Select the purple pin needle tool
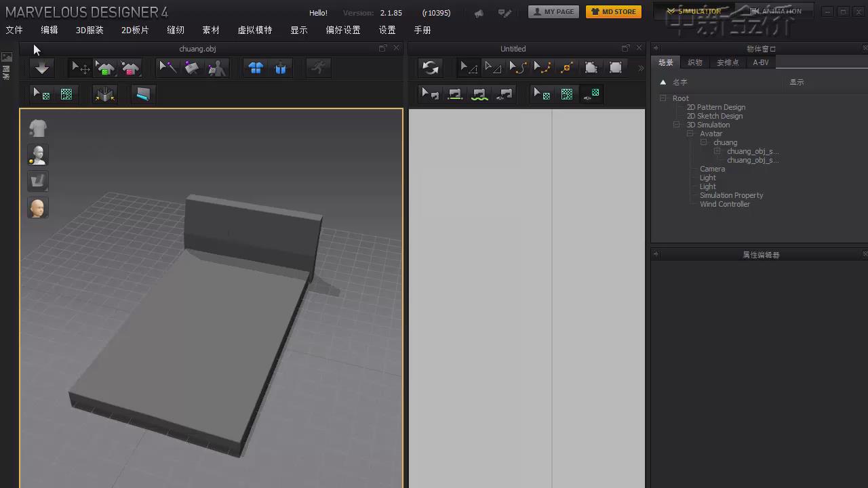The width and height of the screenshot is (868, 488). [167, 68]
